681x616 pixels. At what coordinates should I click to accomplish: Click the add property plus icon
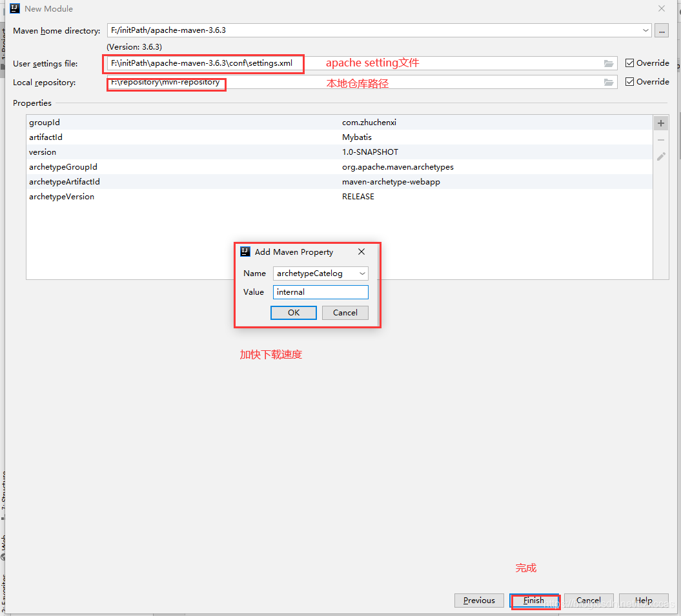click(660, 123)
